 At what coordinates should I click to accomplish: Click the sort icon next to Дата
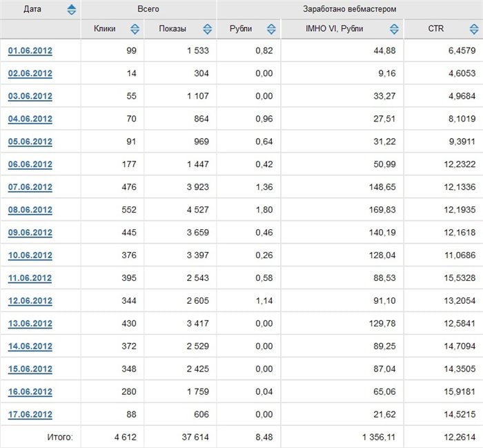point(72,10)
